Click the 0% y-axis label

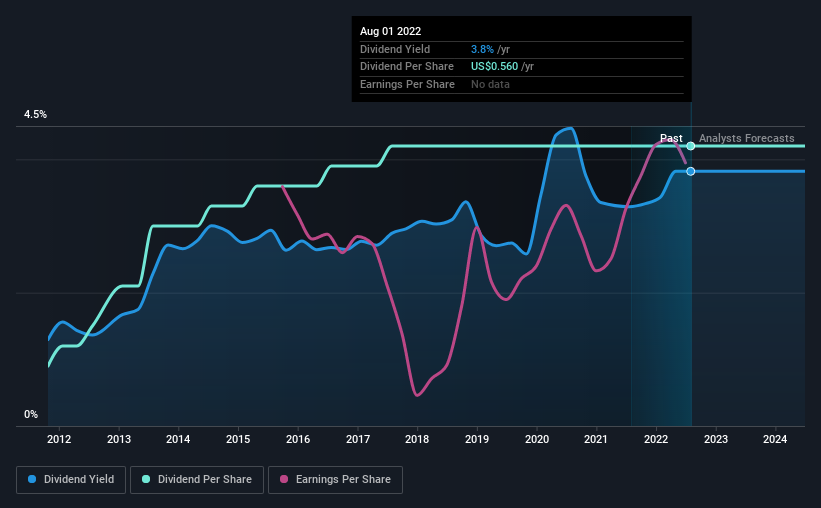31,414
